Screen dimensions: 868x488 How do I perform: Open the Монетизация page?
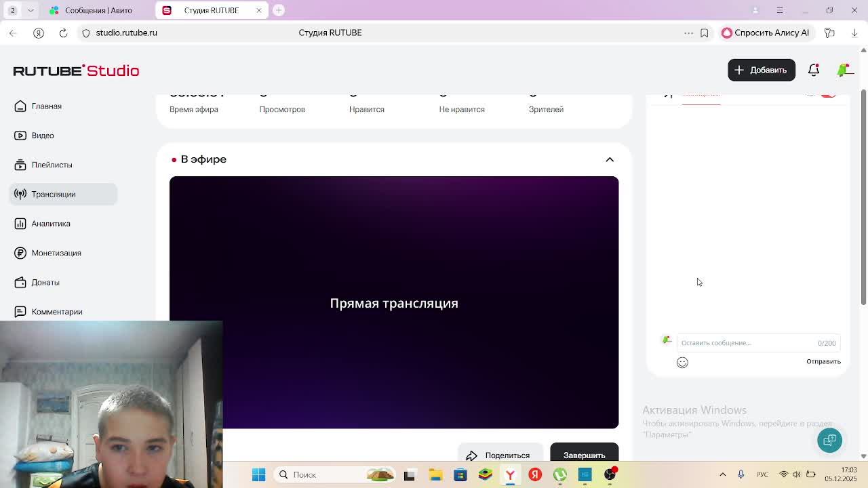[56, 253]
